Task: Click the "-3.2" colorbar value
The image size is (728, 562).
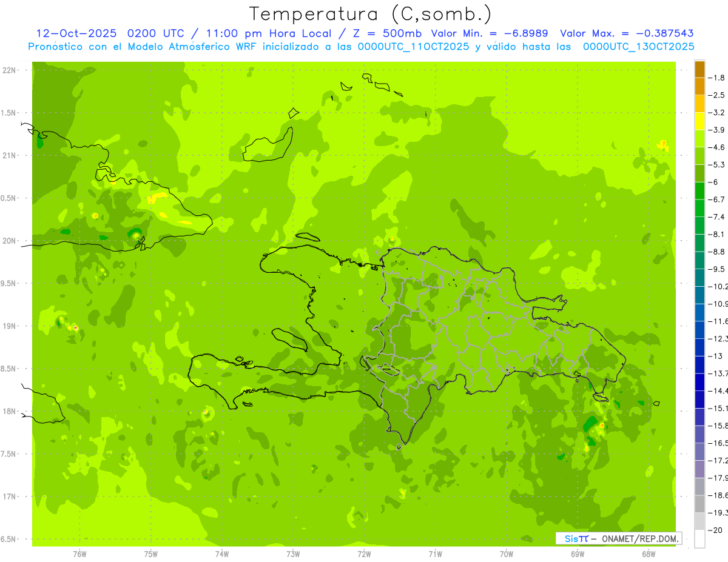Action: (x=716, y=113)
